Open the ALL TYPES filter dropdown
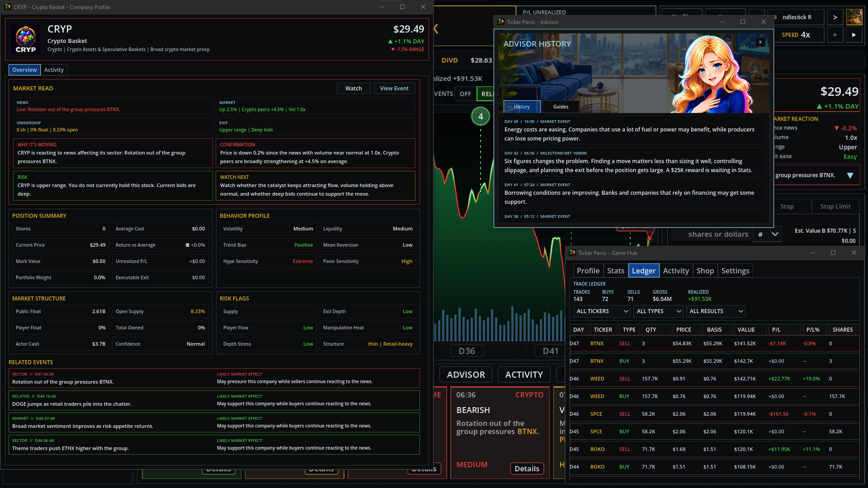The height and width of the screenshot is (488, 868). pyautogui.click(x=658, y=311)
